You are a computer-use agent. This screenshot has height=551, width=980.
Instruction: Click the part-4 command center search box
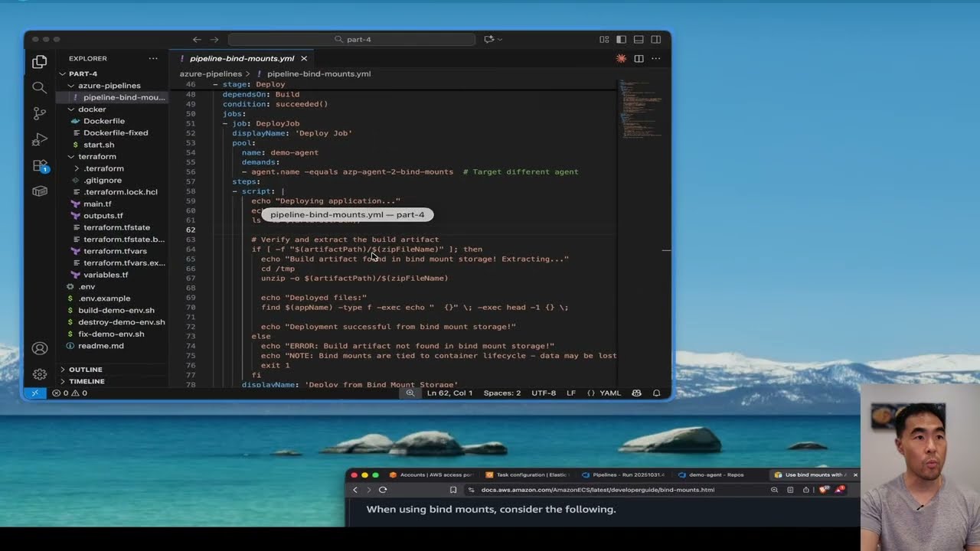351,39
